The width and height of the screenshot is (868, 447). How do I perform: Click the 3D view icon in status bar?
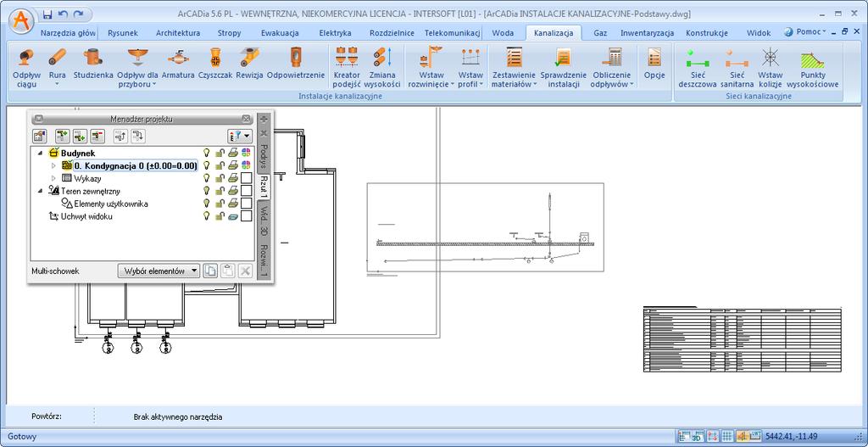[x=697, y=437]
